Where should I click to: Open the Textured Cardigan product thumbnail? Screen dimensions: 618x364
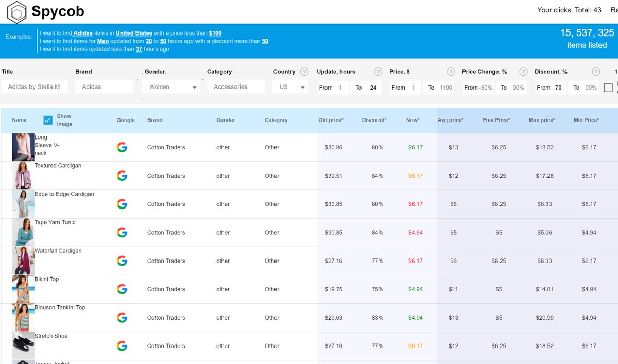tap(23, 176)
